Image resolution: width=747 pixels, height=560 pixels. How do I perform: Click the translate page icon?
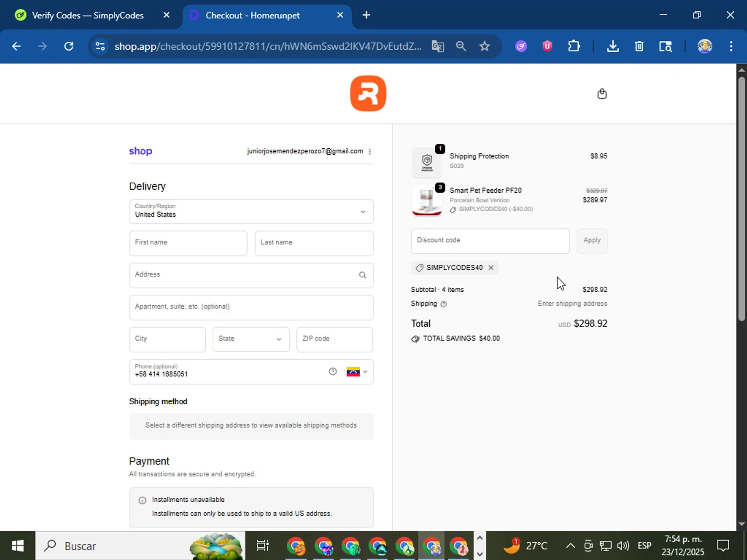[438, 46]
